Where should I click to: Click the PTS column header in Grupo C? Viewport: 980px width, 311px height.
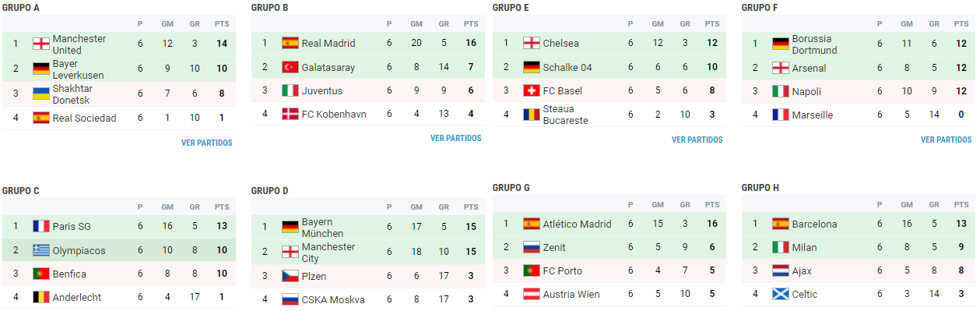click(x=222, y=207)
